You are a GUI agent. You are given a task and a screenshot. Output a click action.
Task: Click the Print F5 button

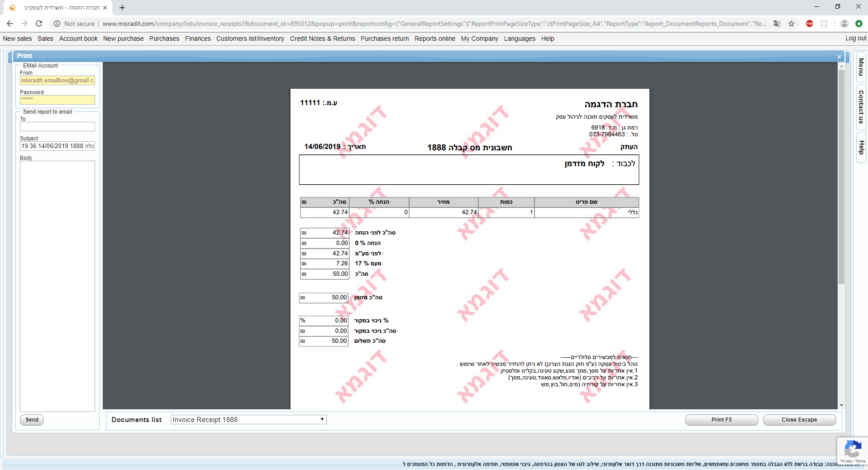point(721,420)
